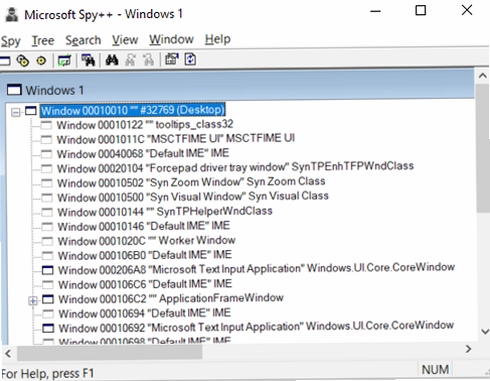Maximize the Spy++ window

[x=421, y=10]
